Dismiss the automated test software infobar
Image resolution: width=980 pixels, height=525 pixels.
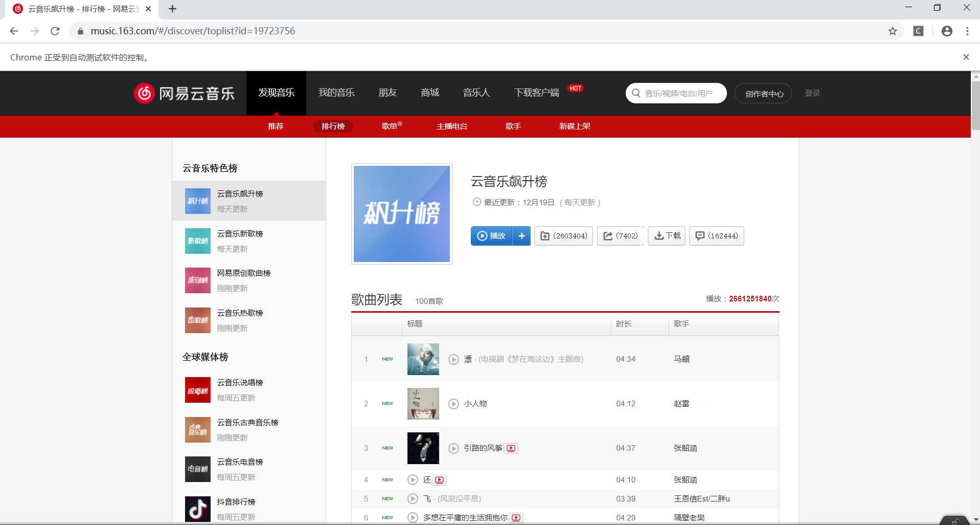click(966, 57)
